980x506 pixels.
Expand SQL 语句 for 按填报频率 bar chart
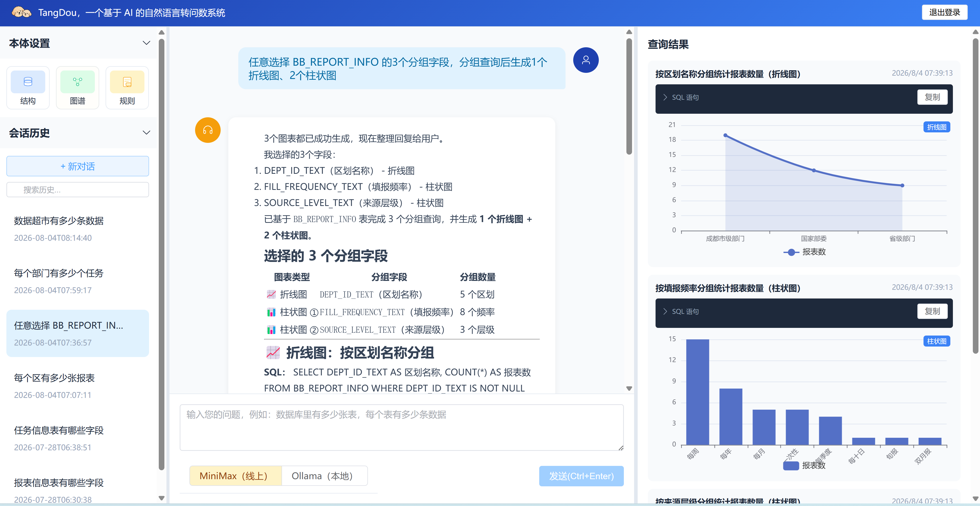coord(681,311)
